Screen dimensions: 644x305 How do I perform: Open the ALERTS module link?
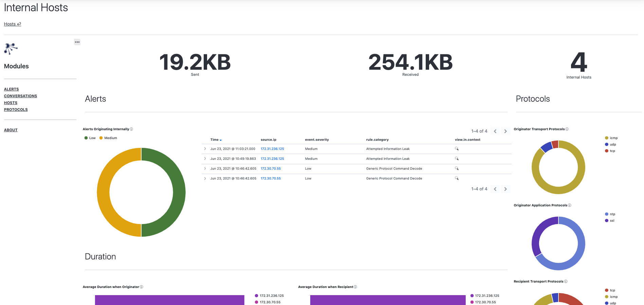(12, 89)
